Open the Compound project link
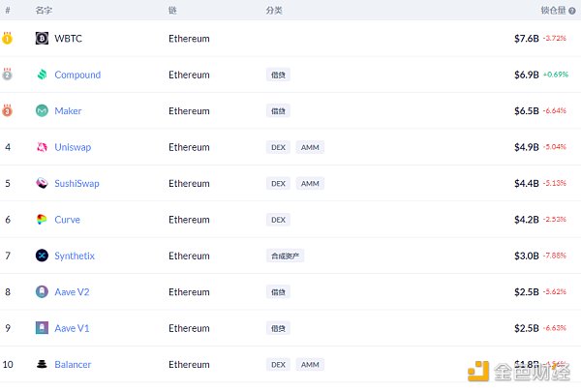 (x=77, y=75)
